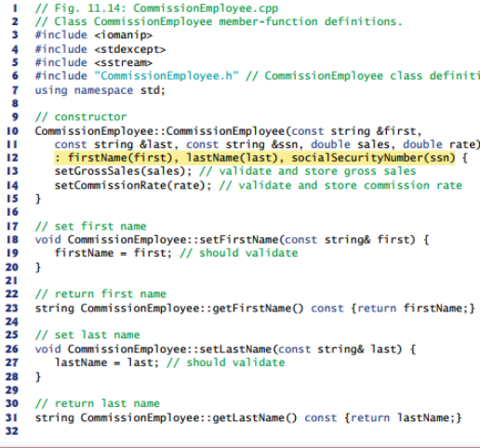The height and width of the screenshot is (448, 480).
Task: Click line number 12 in the gutter
Action: tap(12, 158)
